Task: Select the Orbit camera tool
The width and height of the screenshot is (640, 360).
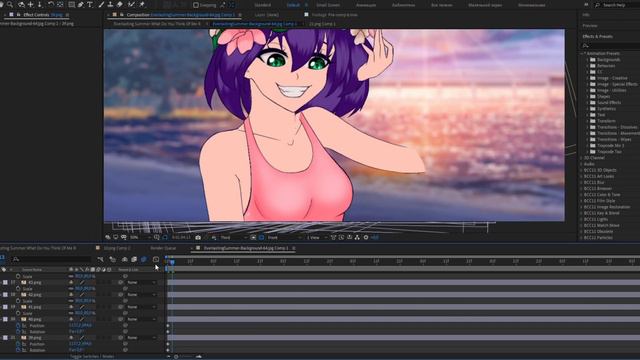Action: click(x=21, y=4)
